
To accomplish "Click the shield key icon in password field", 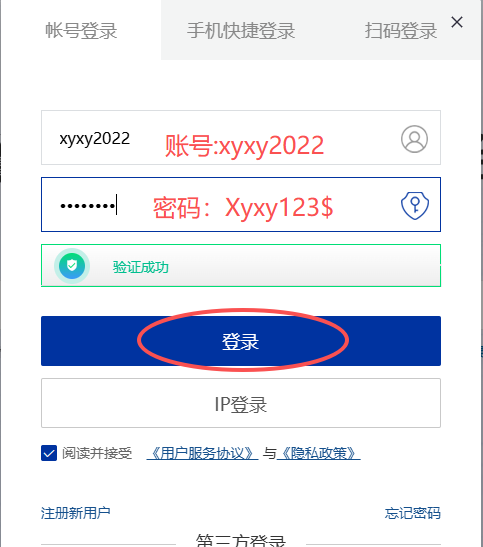I will (x=415, y=205).
